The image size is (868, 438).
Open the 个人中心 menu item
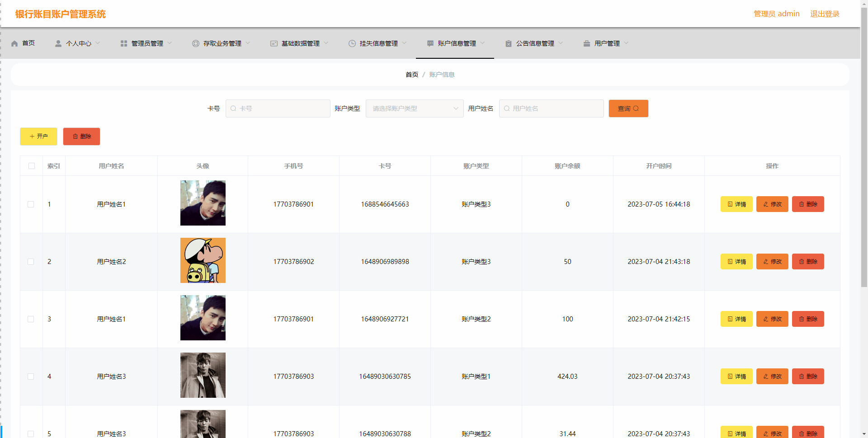77,43
